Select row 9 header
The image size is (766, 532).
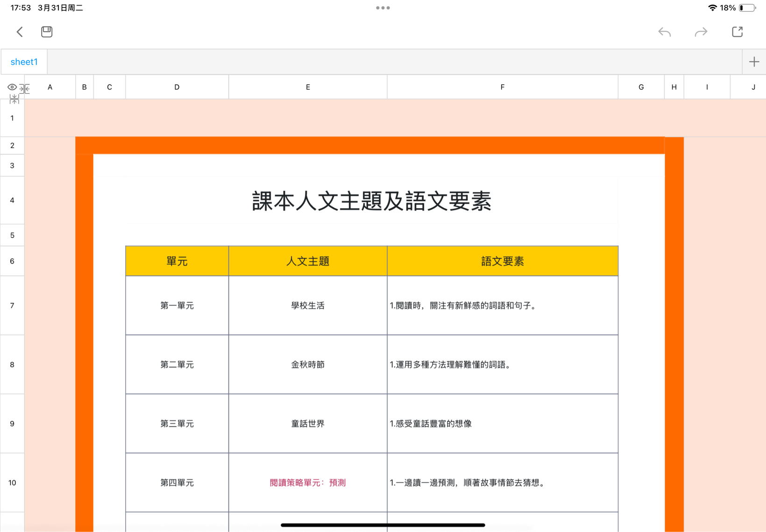click(12, 423)
